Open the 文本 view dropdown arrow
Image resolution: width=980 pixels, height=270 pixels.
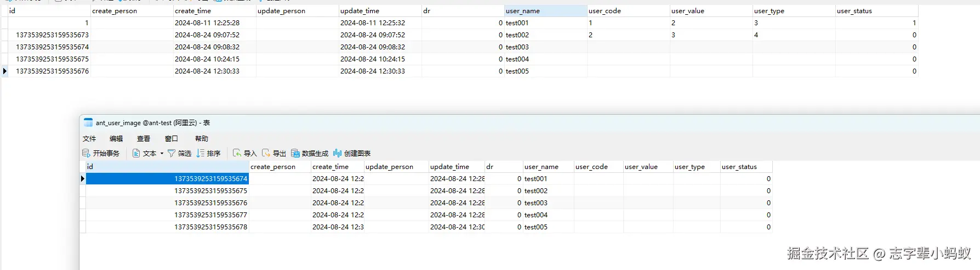162,154
